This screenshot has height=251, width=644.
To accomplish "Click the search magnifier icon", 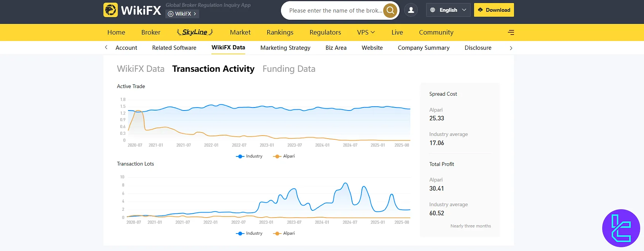I will point(390,10).
